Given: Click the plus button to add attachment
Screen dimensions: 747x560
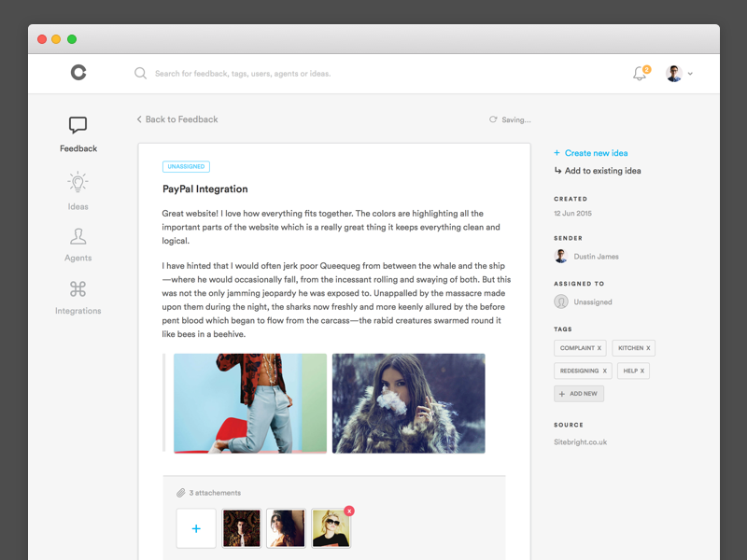Looking at the screenshot, I should [x=196, y=528].
